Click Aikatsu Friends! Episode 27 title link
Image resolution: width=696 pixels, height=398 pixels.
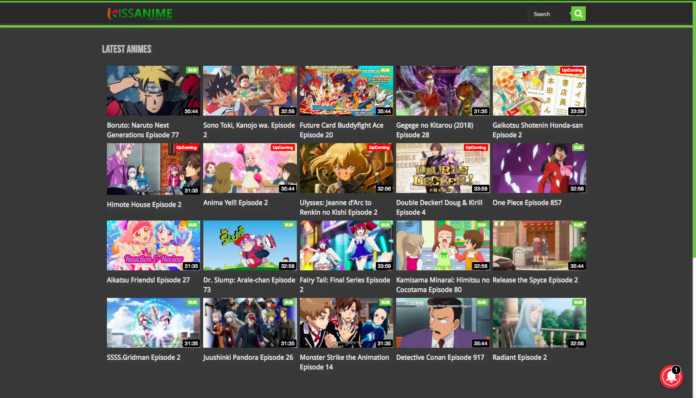point(148,280)
